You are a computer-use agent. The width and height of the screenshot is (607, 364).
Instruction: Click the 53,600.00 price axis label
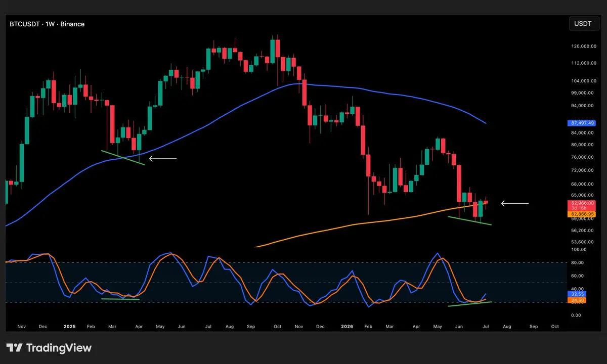(583, 242)
